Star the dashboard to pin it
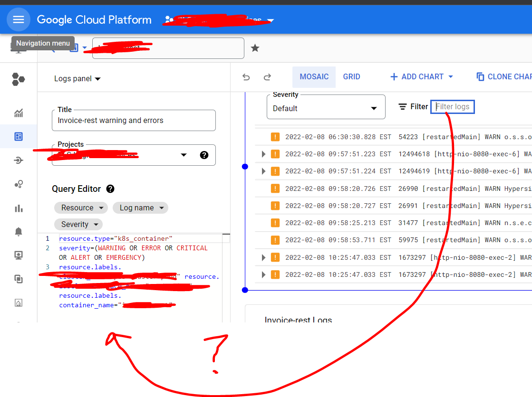532x397 pixels. pos(255,48)
